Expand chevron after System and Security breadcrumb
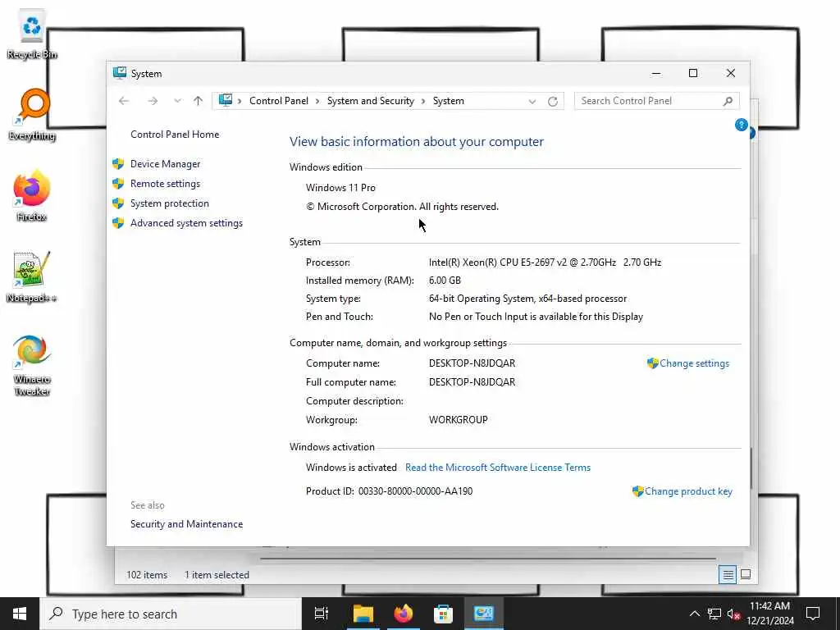 click(x=424, y=101)
